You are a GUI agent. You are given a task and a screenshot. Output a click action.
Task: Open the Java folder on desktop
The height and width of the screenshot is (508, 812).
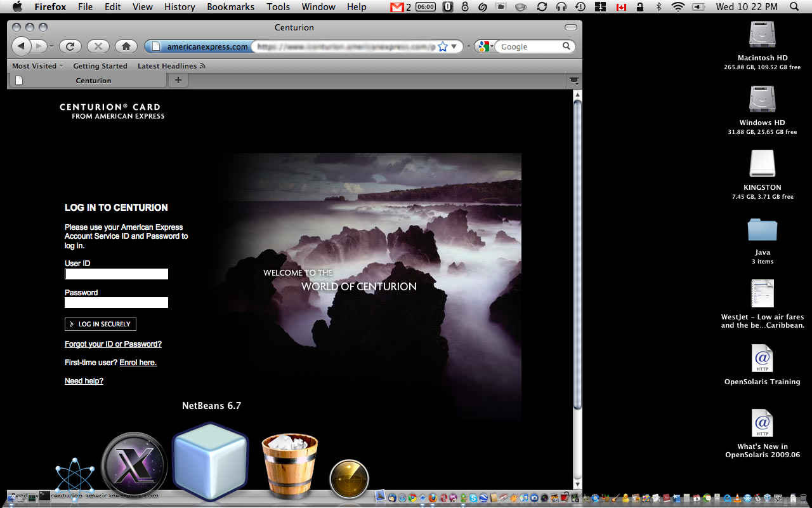(x=763, y=240)
